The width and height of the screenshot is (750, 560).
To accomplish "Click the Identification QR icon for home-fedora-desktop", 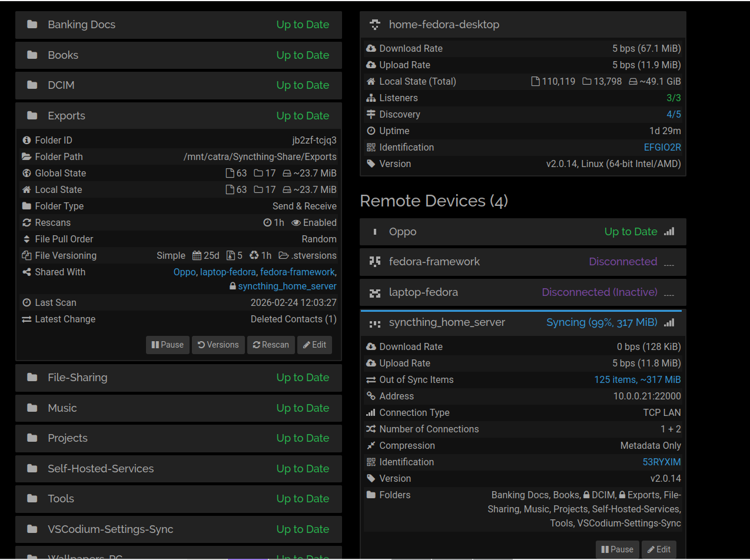I will click(x=371, y=148).
